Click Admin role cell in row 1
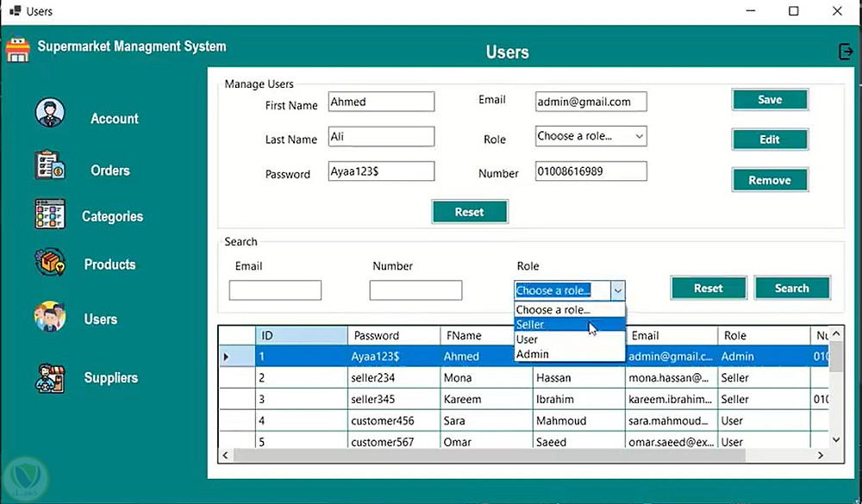Screen dimensions: 862x504 pyautogui.click(x=764, y=356)
